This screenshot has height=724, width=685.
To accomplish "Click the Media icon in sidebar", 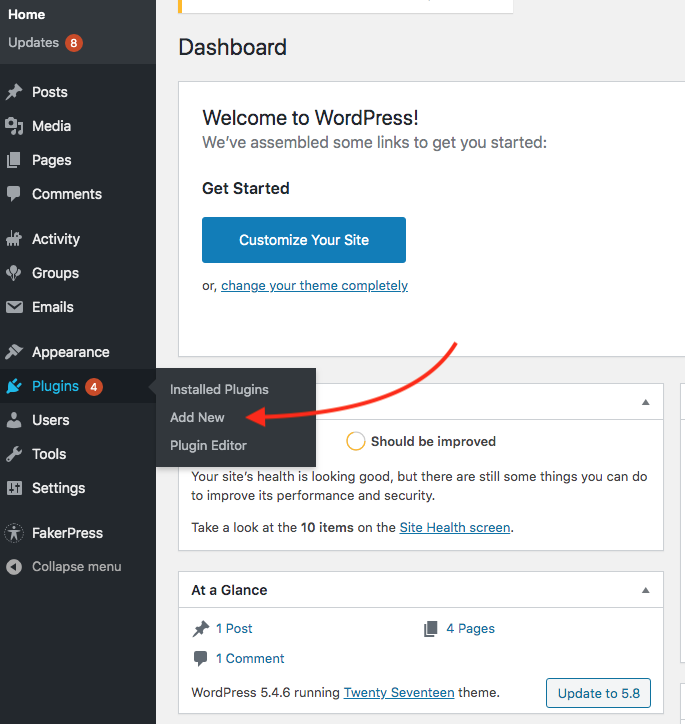I will 14,126.
